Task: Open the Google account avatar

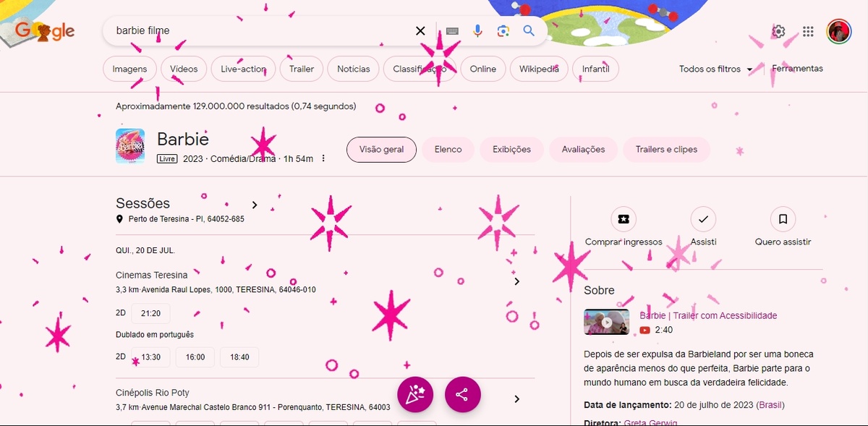Action: tap(839, 31)
